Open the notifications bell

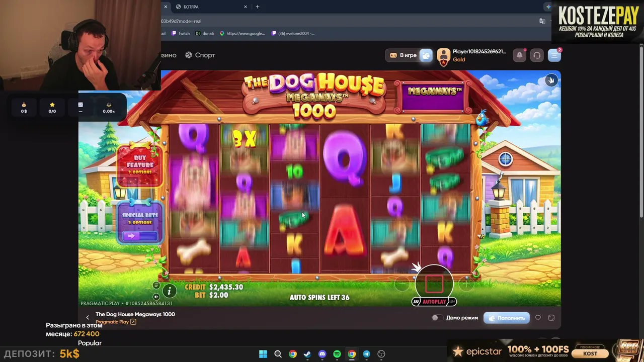click(x=520, y=55)
